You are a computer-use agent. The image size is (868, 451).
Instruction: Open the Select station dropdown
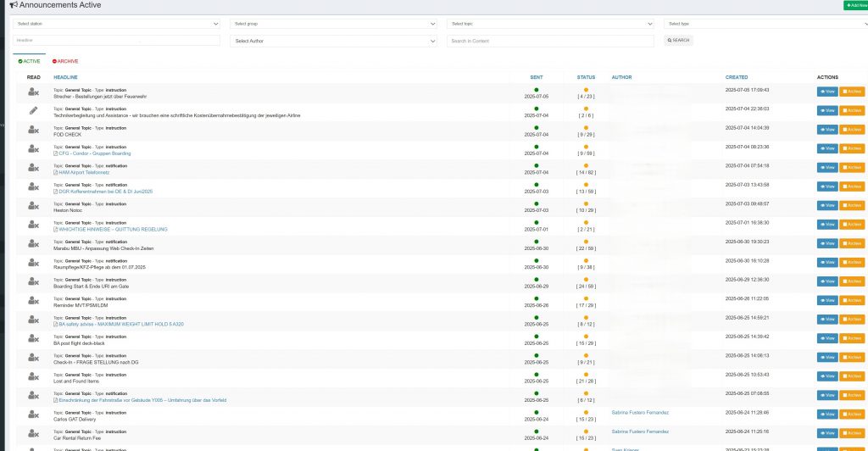click(x=116, y=24)
